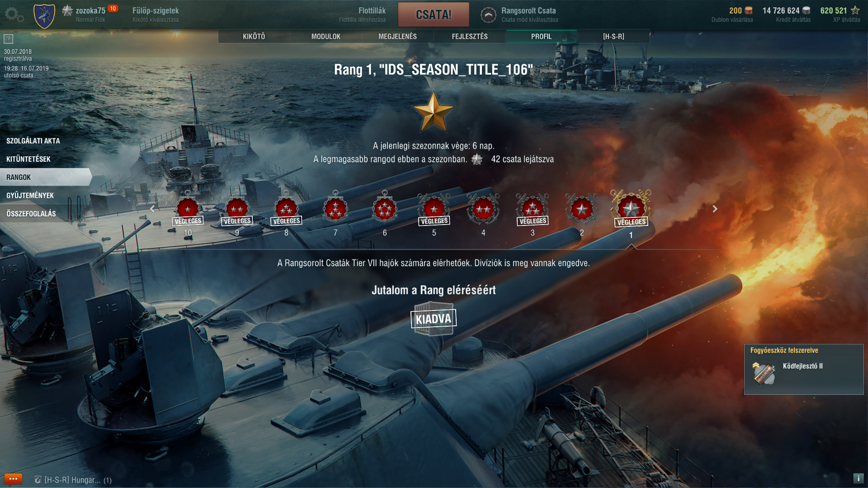The height and width of the screenshot is (488, 868).
Task: Open Fülöp-szigetek port selection
Action: point(156,14)
